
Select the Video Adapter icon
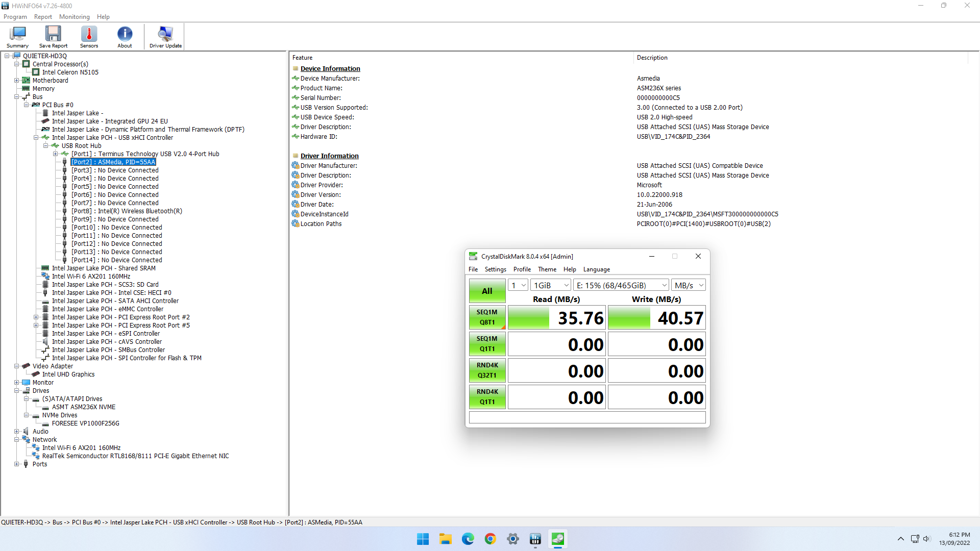coord(26,366)
